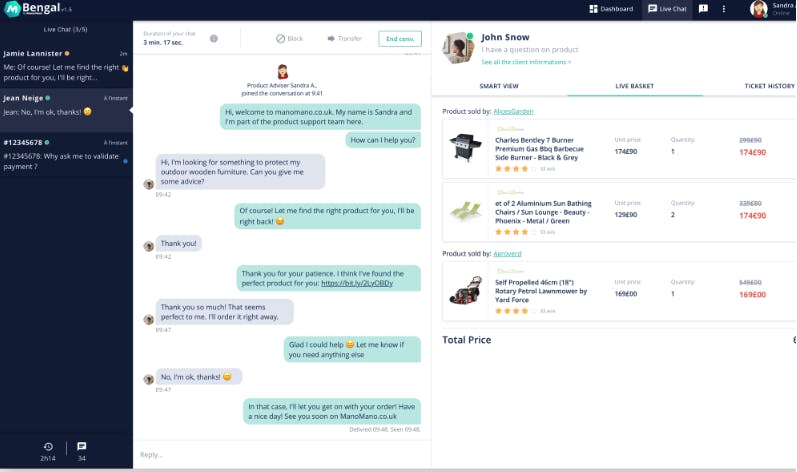Click the "Thank you!" customer message

[x=178, y=243]
